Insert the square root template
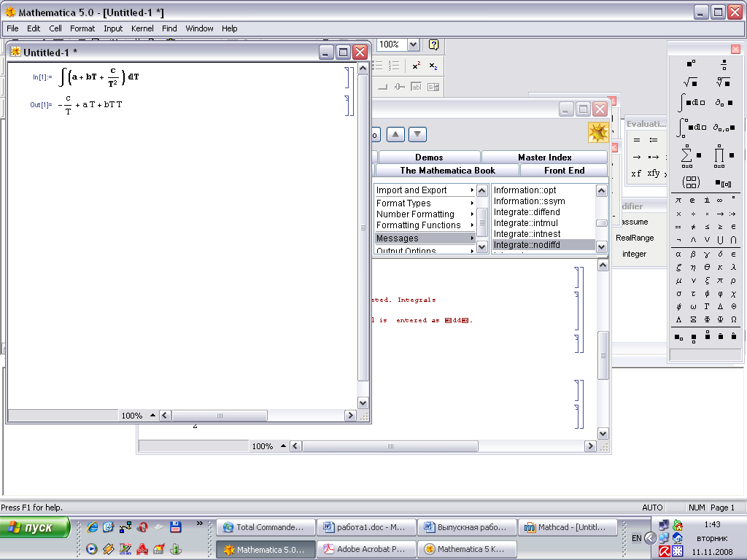 click(690, 82)
